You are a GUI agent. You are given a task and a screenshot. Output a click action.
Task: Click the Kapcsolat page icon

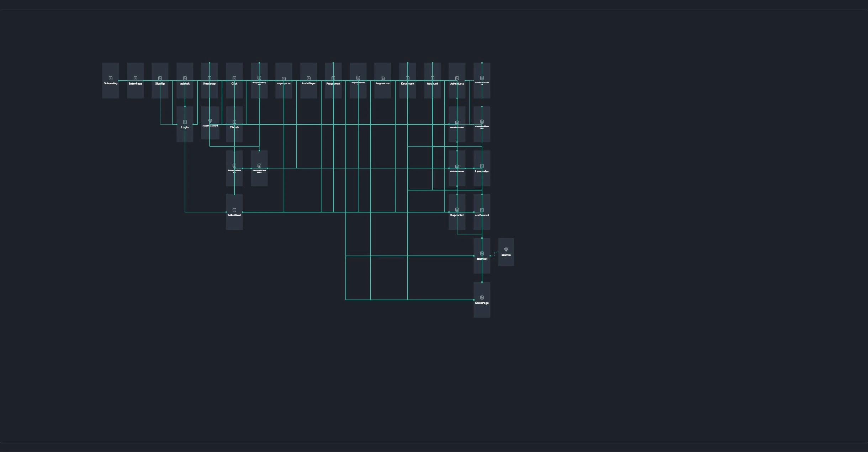tap(457, 210)
